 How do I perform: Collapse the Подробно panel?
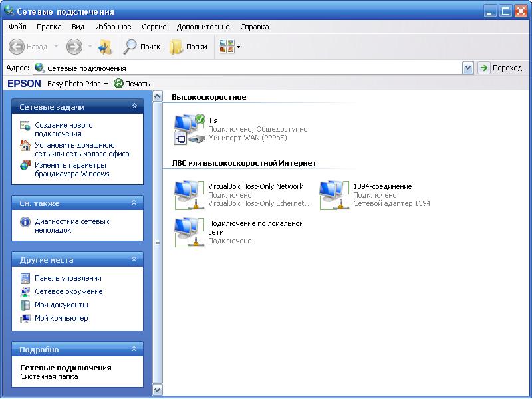[x=134, y=348]
